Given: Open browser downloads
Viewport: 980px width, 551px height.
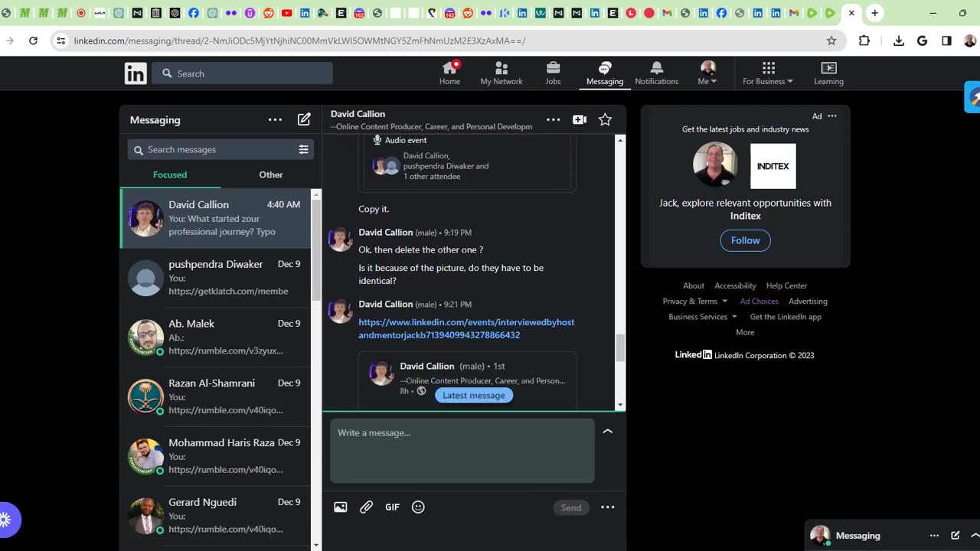Looking at the screenshot, I should click(x=899, y=41).
